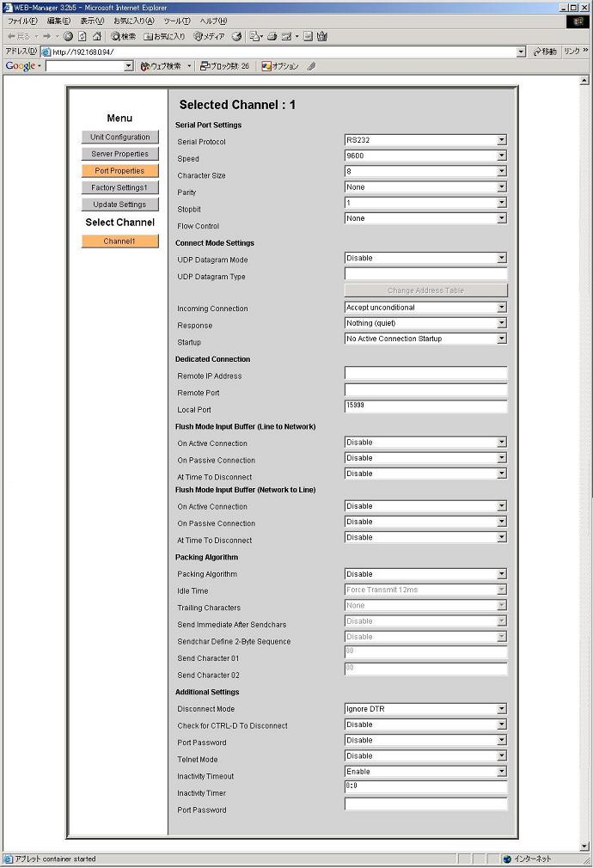Select the Port Properties menu button

[x=120, y=170]
